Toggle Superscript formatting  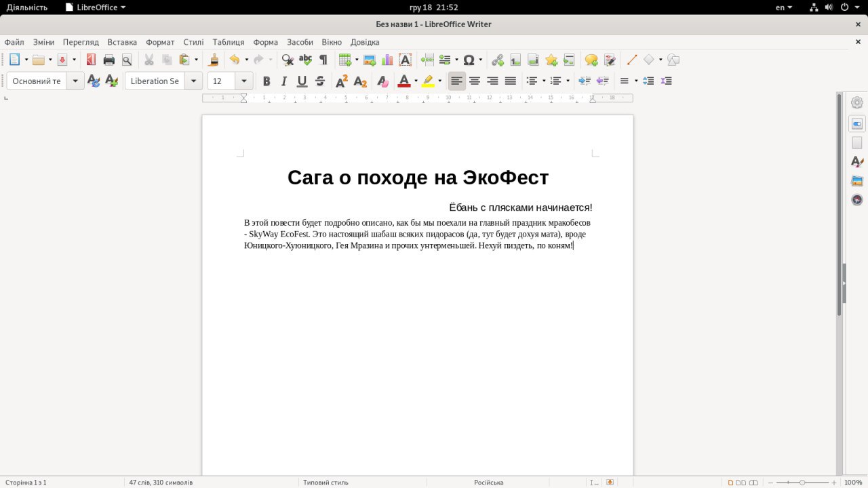(x=342, y=81)
